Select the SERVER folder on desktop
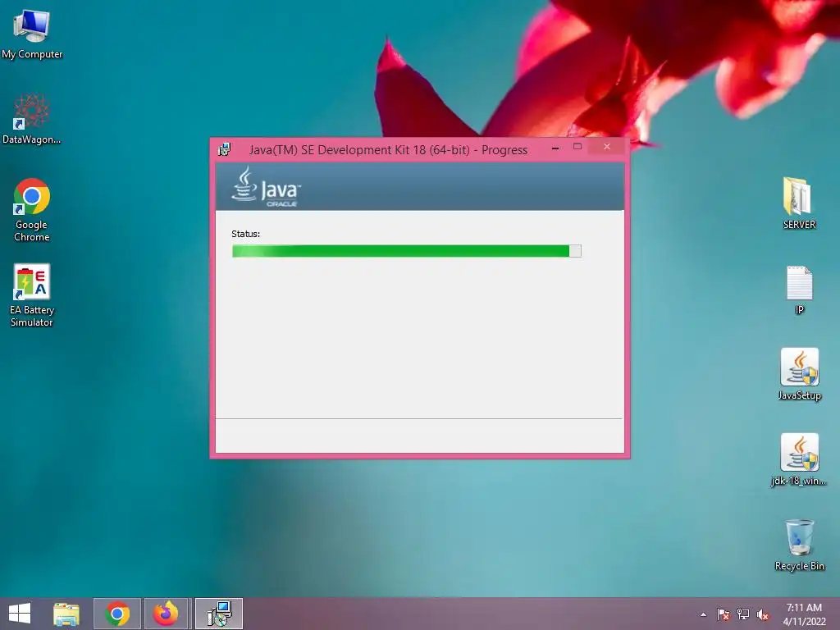This screenshot has height=630, width=840. [799, 203]
